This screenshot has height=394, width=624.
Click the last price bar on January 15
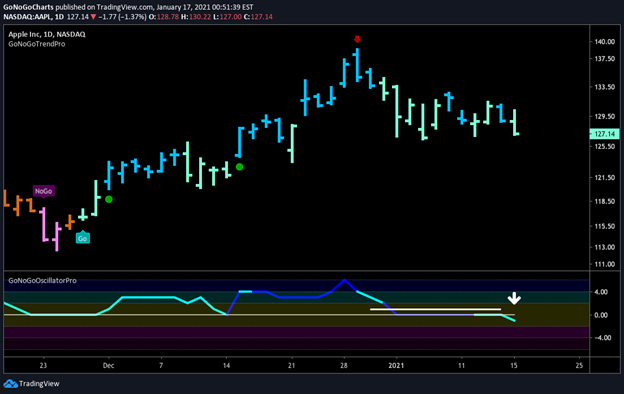tap(515, 123)
